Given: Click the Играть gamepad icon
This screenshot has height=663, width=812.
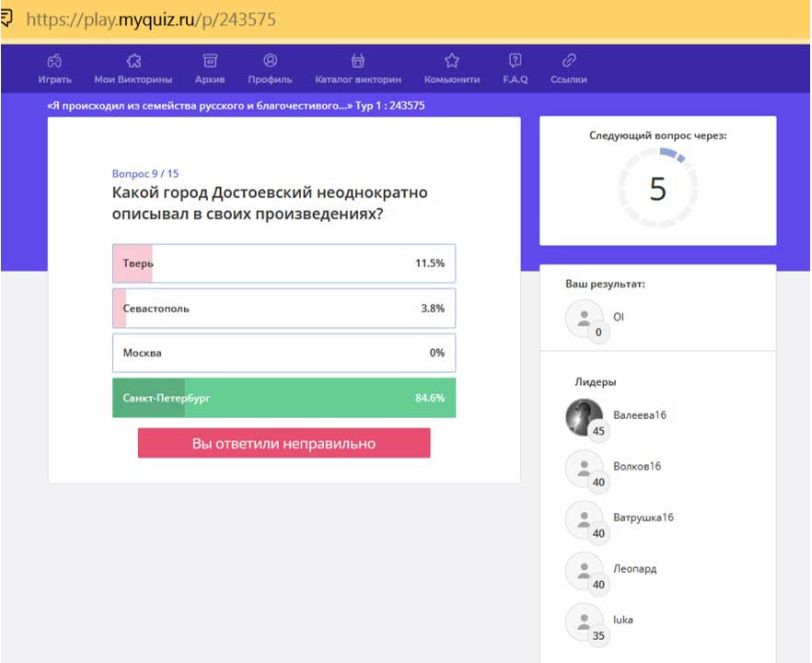Looking at the screenshot, I should pos(54,61).
